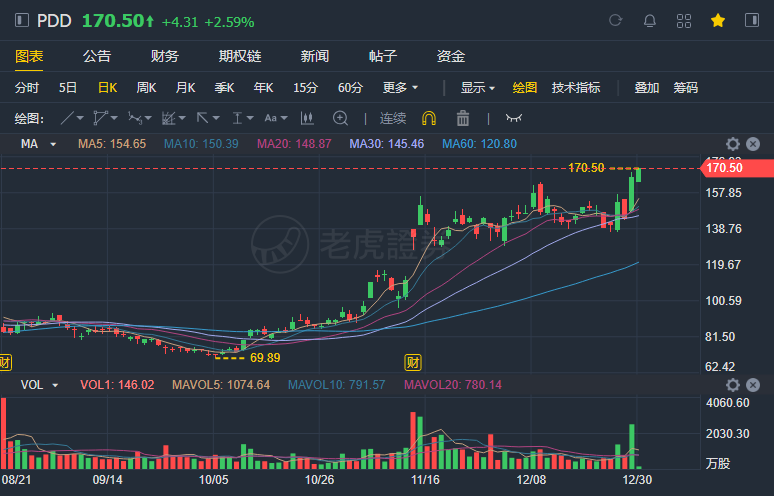Open the Fibonacci grid tool dropdown arrow
The image size is (774, 496).
[182, 118]
